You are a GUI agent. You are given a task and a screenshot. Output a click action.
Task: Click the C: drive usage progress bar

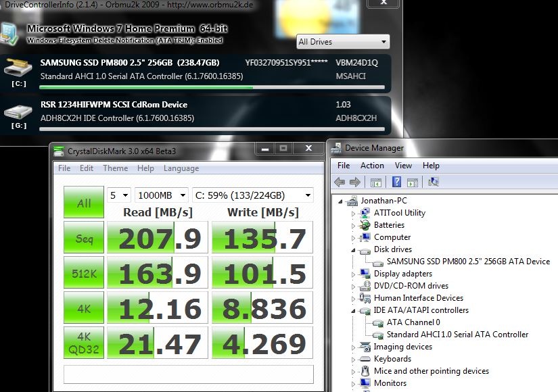pos(212,87)
